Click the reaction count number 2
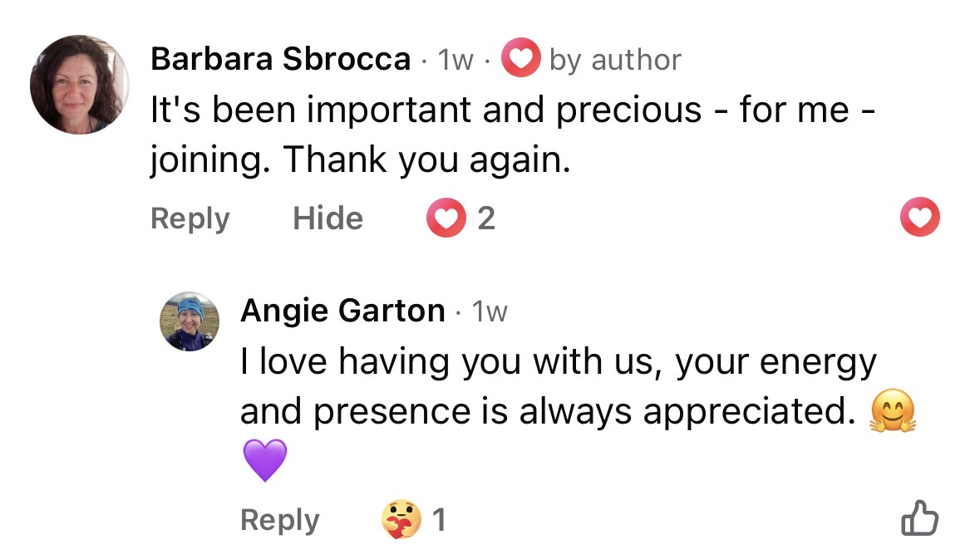The image size is (980, 559). pyautogui.click(x=486, y=218)
